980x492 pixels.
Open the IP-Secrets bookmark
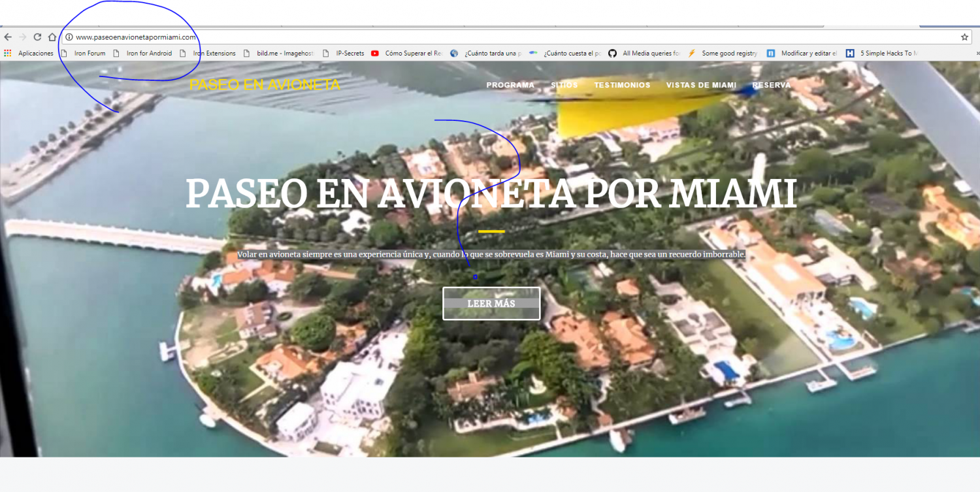tap(343, 54)
